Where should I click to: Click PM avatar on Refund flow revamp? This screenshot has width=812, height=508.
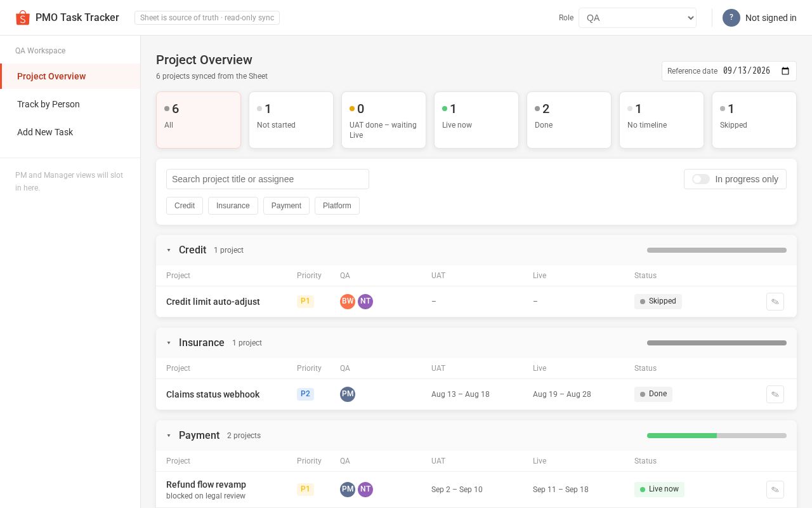(348, 490)
